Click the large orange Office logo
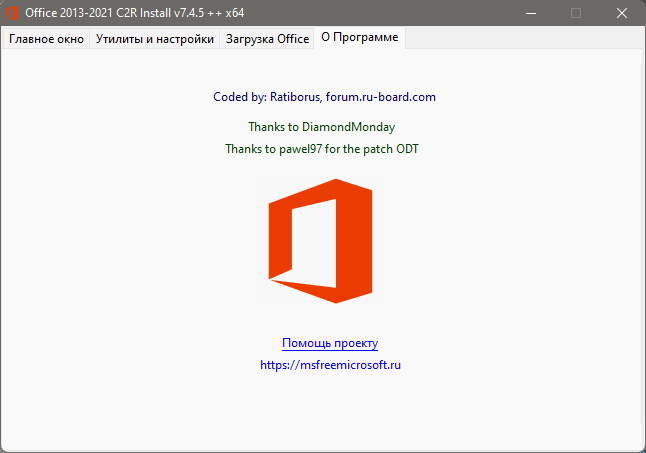The height and width of the screenshot is (453, 646). click(x=320, y=241)
